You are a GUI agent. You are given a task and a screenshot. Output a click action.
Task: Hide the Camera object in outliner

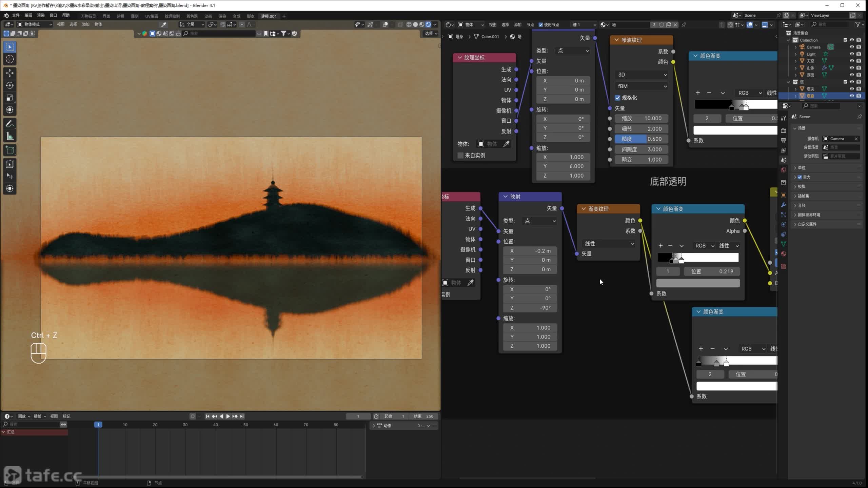851,47
